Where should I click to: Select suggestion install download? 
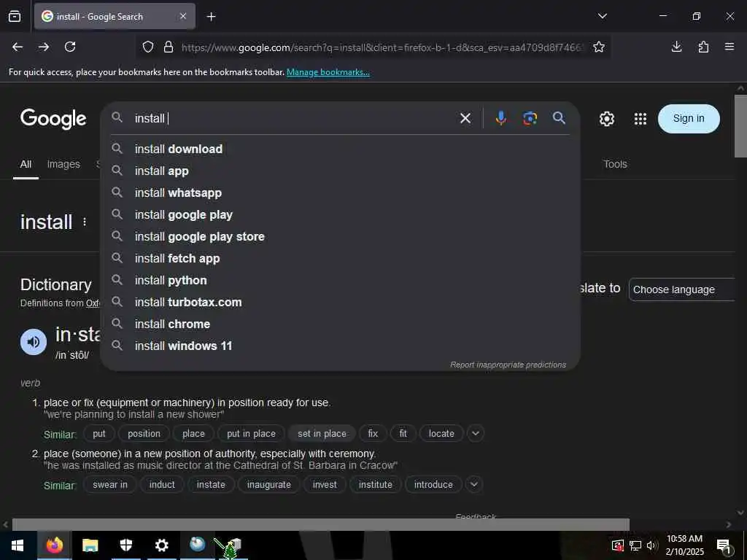(340, 149)
